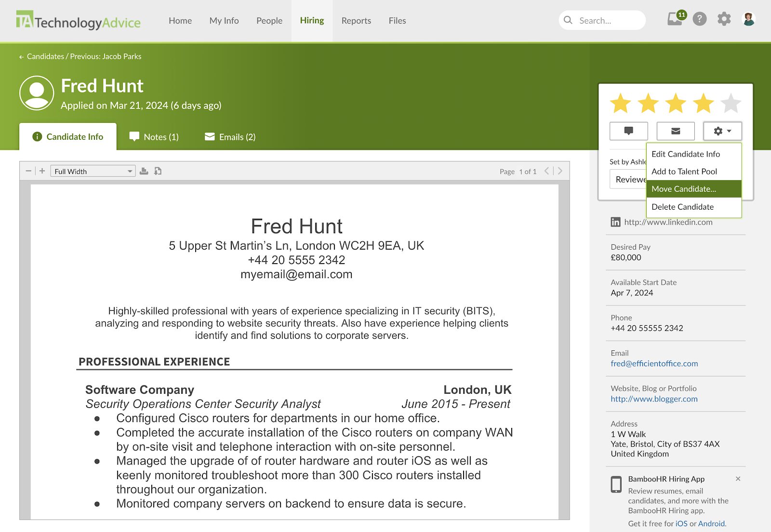Zoom in the resume with plus icon
The image size is (771, 532).
[42, 171]
